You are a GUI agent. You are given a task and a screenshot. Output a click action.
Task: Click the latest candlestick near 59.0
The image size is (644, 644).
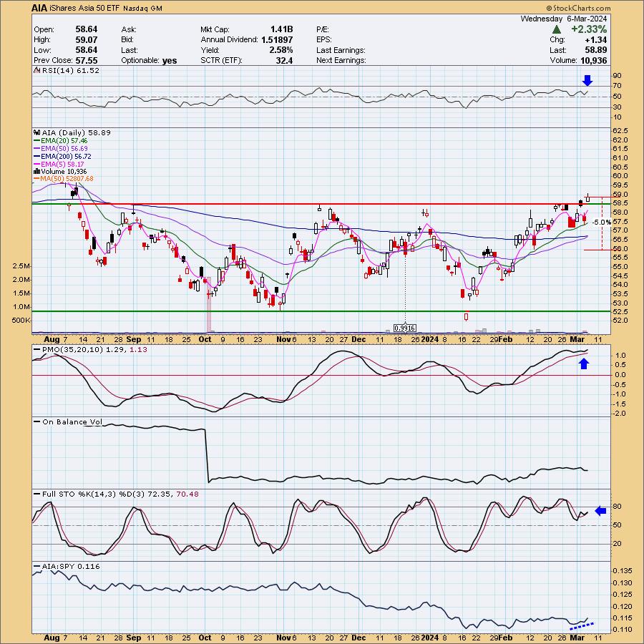587,198
